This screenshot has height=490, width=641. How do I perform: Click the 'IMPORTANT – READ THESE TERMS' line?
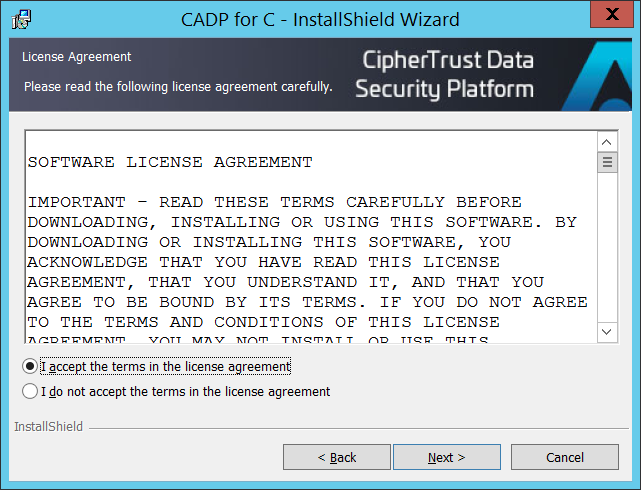click(274, 202)
